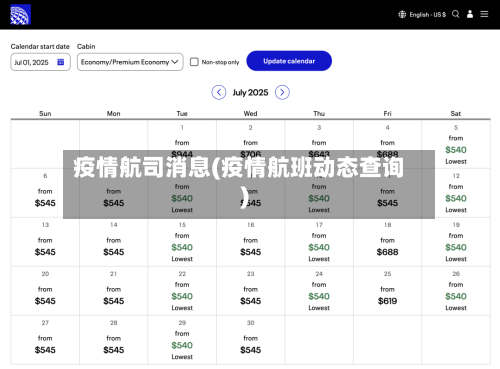
Task: Select July 23 fare $545
Action: pos(250,291)
